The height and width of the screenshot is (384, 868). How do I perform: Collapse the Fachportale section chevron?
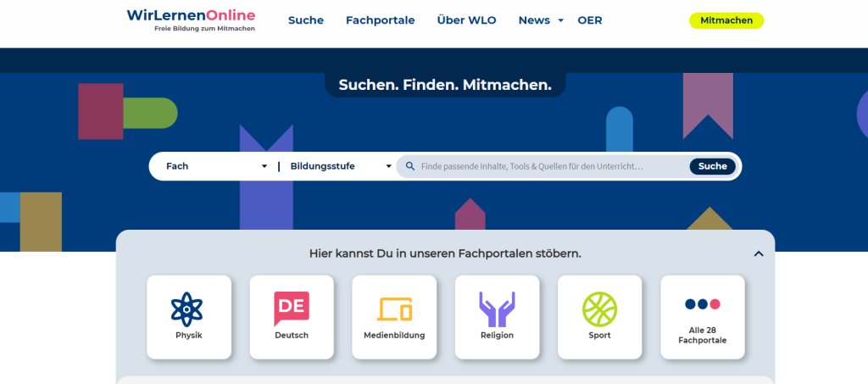[759, 253]
